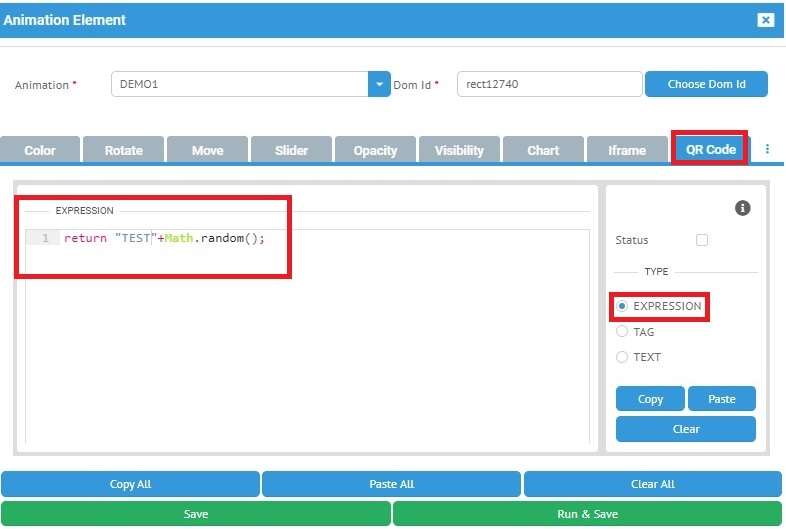Click the green Save button

pos(196,514)
